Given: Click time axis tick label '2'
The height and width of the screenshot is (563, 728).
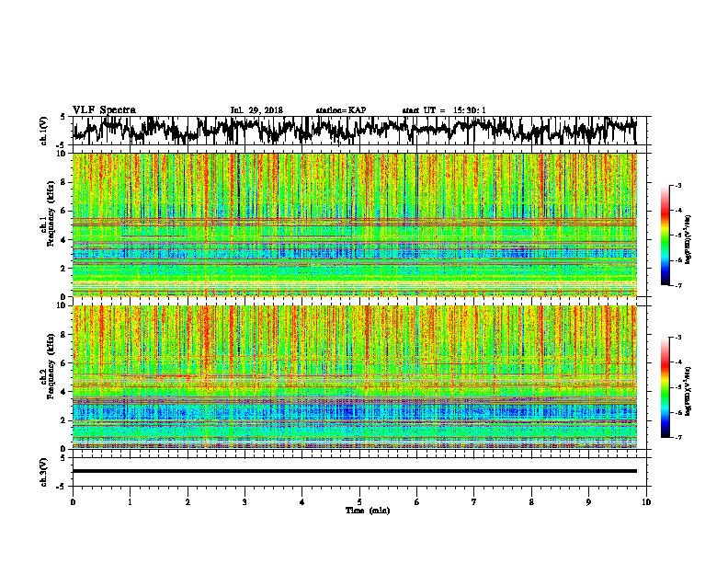Looking at the screenshot, I should point(188,501).
